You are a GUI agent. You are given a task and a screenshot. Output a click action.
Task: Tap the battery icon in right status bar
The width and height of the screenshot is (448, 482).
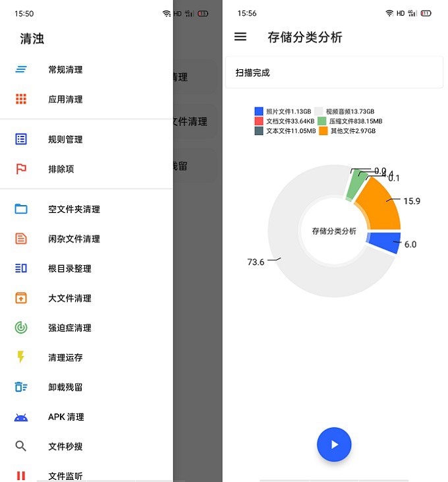click(426, 13)
